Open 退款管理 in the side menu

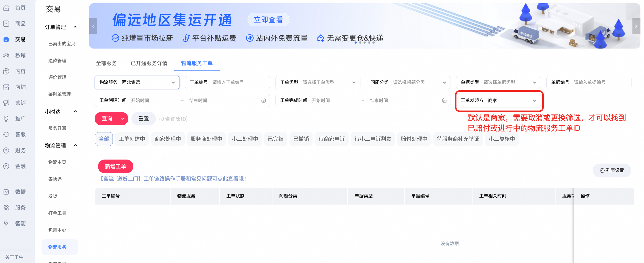click(57, 60)
